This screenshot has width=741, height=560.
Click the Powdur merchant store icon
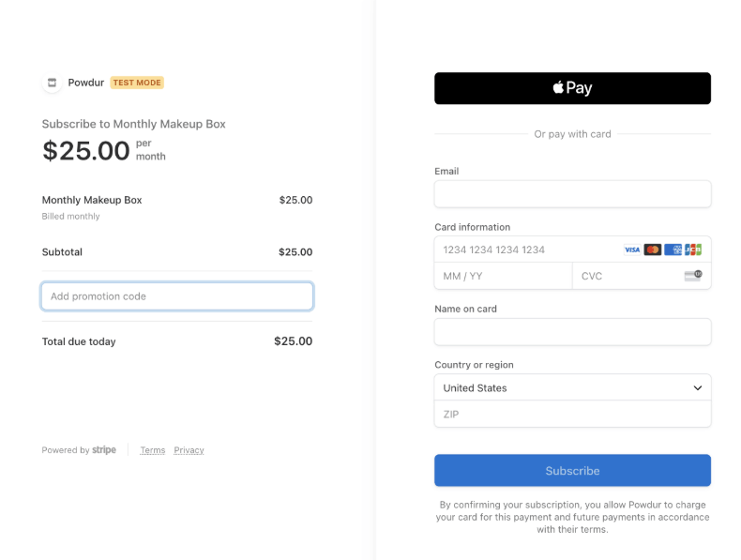(53, 83)
